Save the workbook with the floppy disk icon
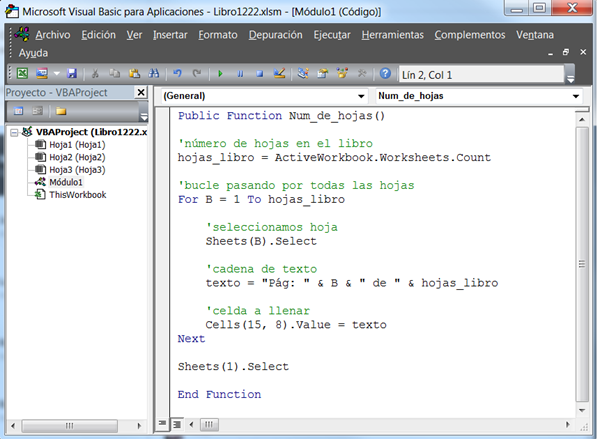 pyautogui.click(x=71, y=73)
